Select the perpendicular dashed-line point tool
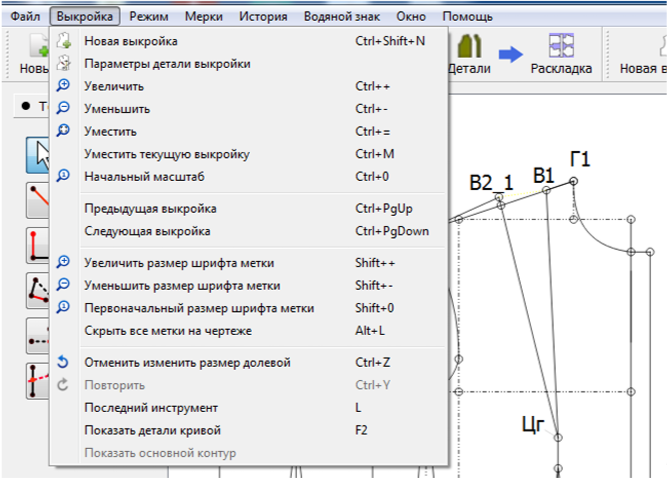The width and height of the screenshot is (667, 480). coord(38,381)
